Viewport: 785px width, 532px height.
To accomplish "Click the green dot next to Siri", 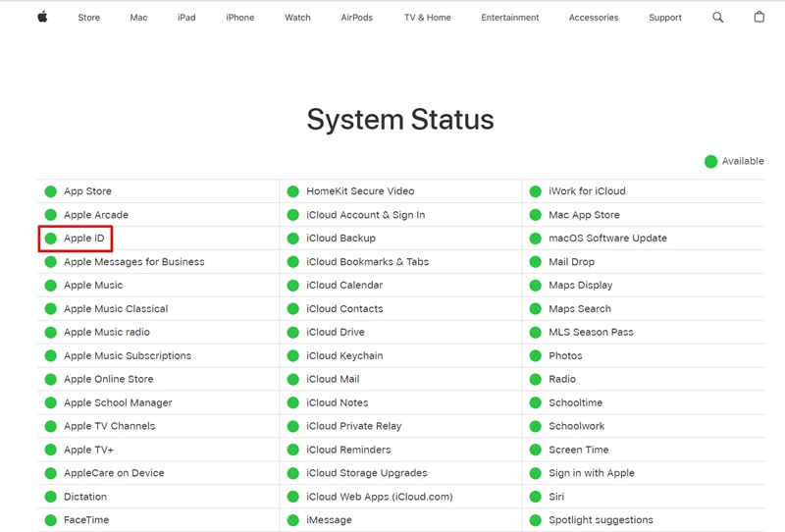I will pyautogui.click(x=536, y=497).
